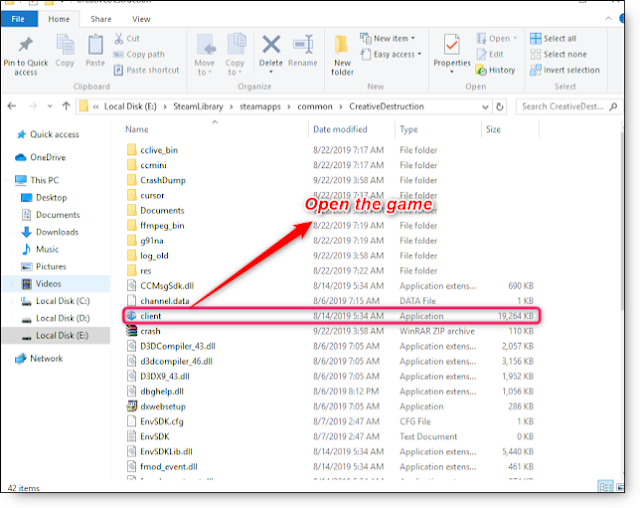Select the Cut scissors command

[127, 38]
